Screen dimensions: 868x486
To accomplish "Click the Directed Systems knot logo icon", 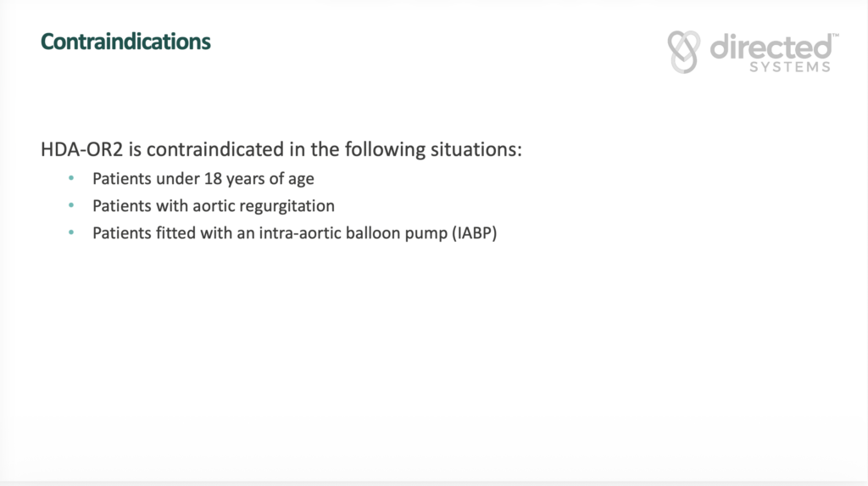I will pos(685,51).
